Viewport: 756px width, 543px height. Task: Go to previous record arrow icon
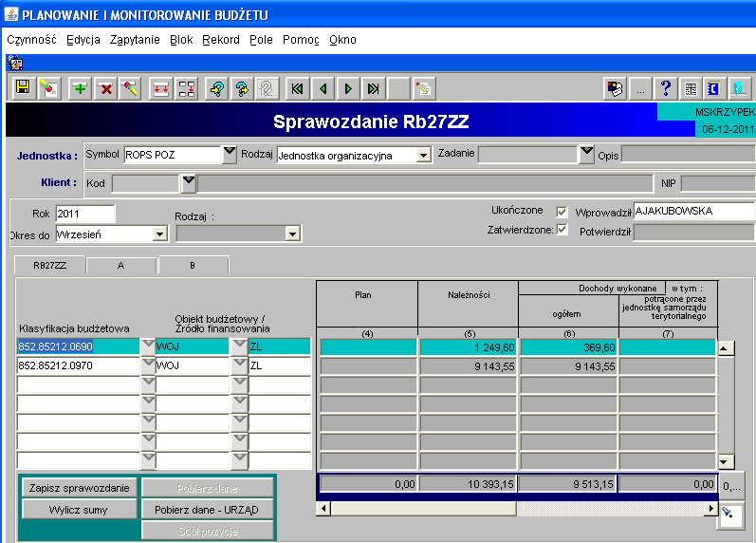pyautogui.click(x=323, y=88)
